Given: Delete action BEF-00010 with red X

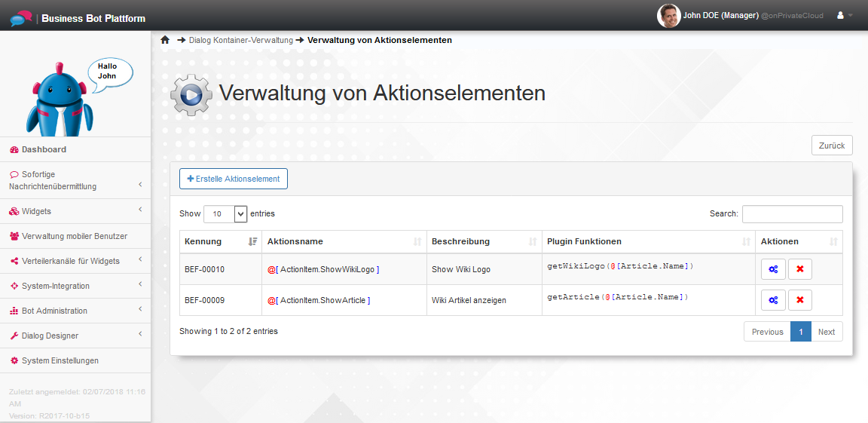Looking at the screenshot, I should pyautogui.click(x=799, y=269).
